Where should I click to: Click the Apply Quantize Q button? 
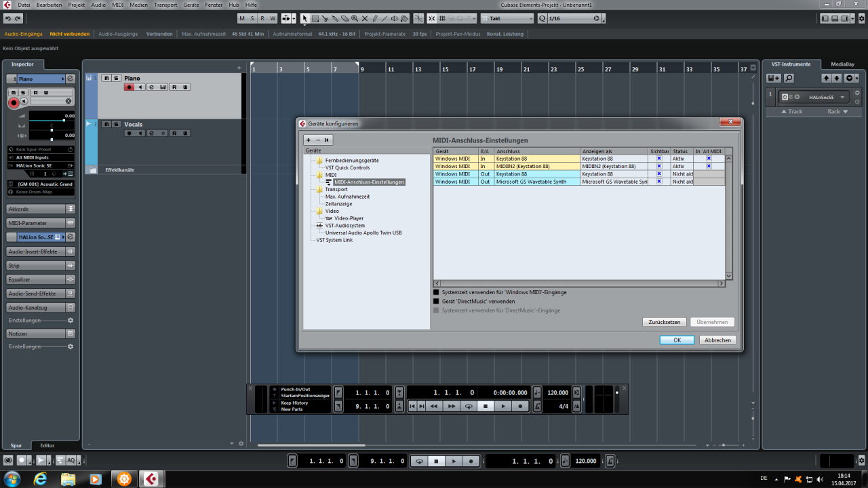click(542, 18)
